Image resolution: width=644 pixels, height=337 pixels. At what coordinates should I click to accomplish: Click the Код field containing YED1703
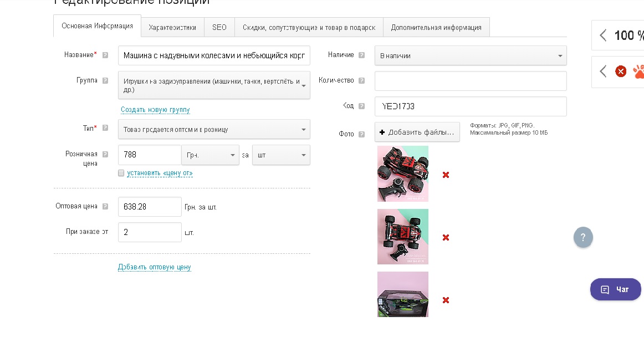click(x=471, y=106)
